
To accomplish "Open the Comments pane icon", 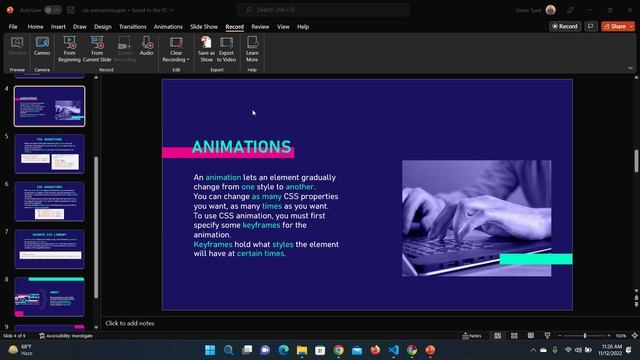I will pyautogui.click(x=591, y=26).
